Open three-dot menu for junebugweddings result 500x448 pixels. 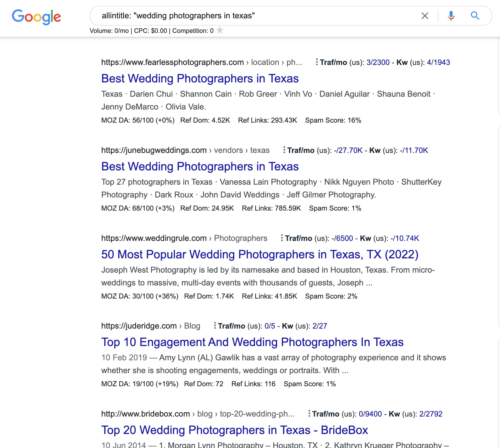(284, 150)
